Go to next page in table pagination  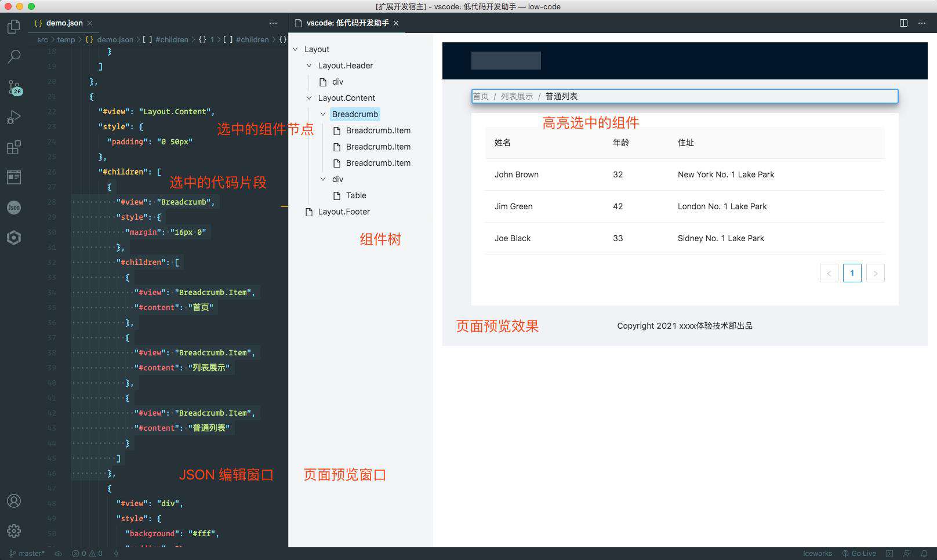point(876,273)
